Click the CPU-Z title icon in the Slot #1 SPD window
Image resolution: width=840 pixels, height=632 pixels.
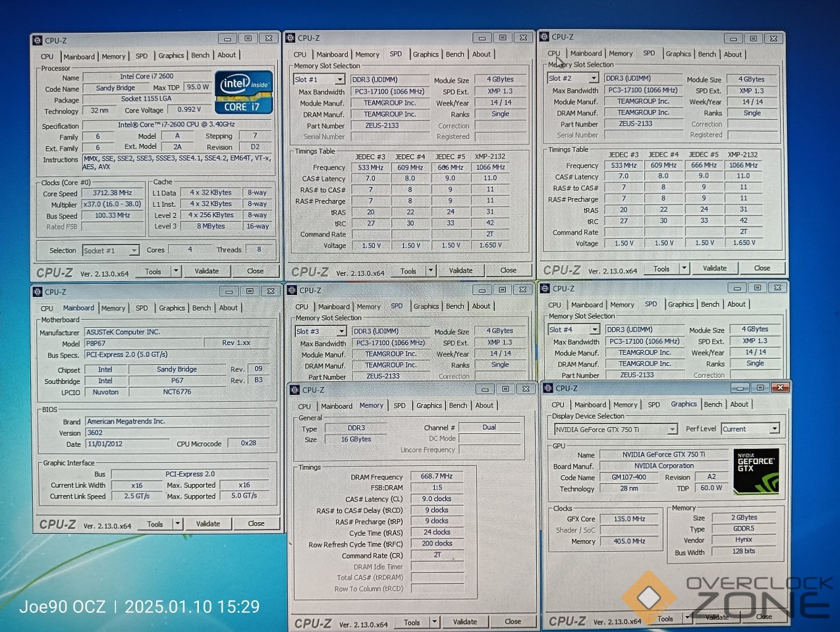point(291,38)
